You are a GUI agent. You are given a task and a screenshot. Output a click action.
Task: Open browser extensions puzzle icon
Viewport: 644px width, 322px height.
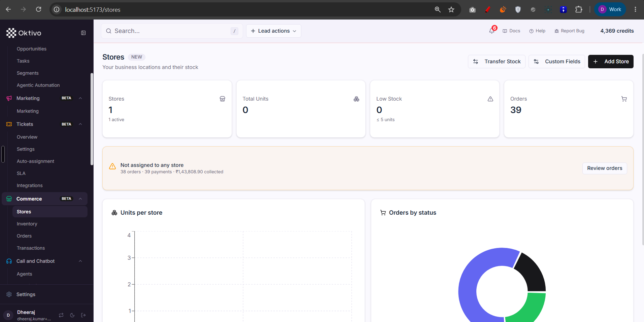pyautogui.click(x=579, y=9)
